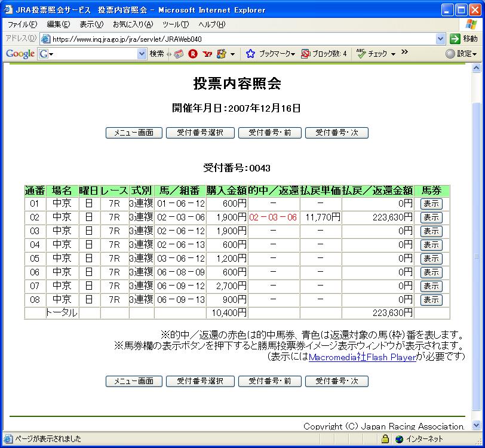Click the vertical scrollbar thumb
This screenshot has height=448, width=485.
point(477,256)
